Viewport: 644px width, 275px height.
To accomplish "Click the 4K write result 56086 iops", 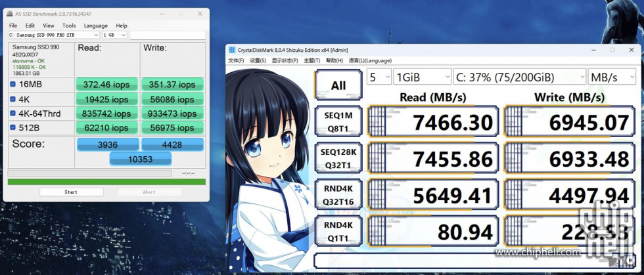I will tap(172, 99).
